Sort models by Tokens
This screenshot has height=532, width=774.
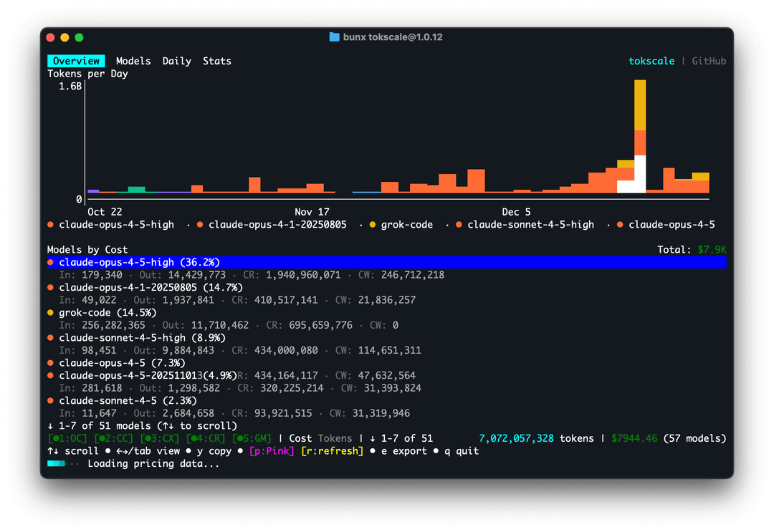[x=335, y=438]
